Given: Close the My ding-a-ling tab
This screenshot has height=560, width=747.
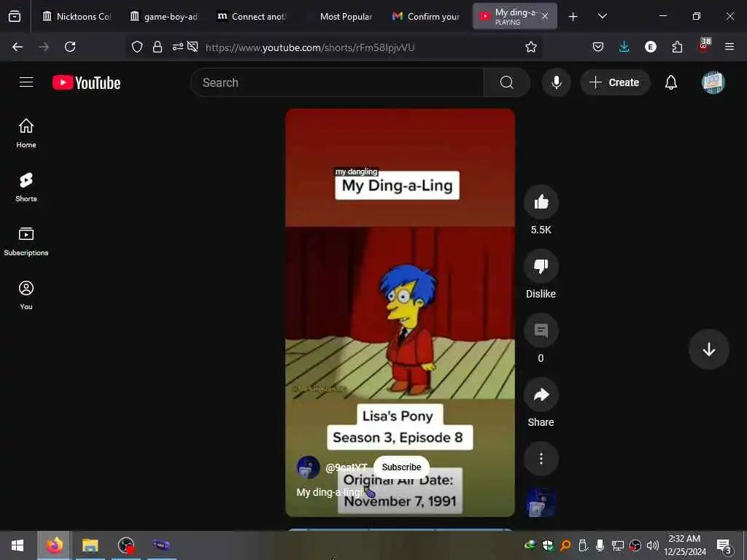Looking at the screenshot, I should pyautogui.click(x=545, y=16).
